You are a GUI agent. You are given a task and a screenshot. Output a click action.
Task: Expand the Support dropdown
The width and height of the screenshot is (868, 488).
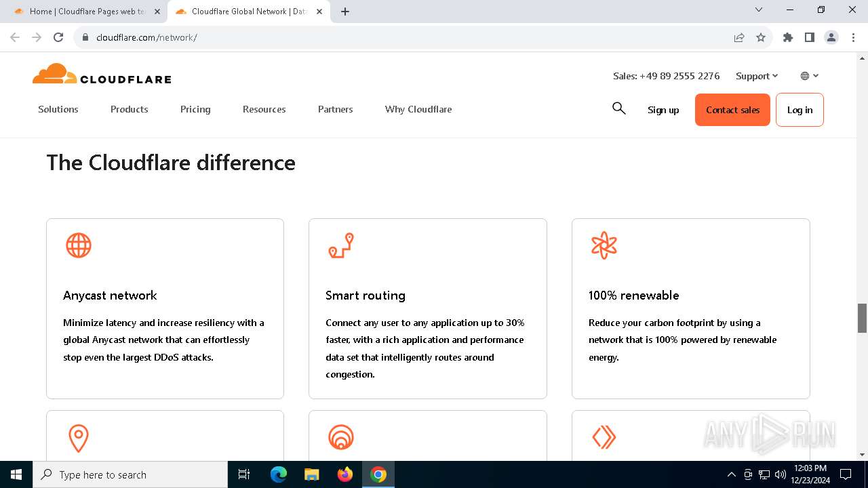pos(757,76)
